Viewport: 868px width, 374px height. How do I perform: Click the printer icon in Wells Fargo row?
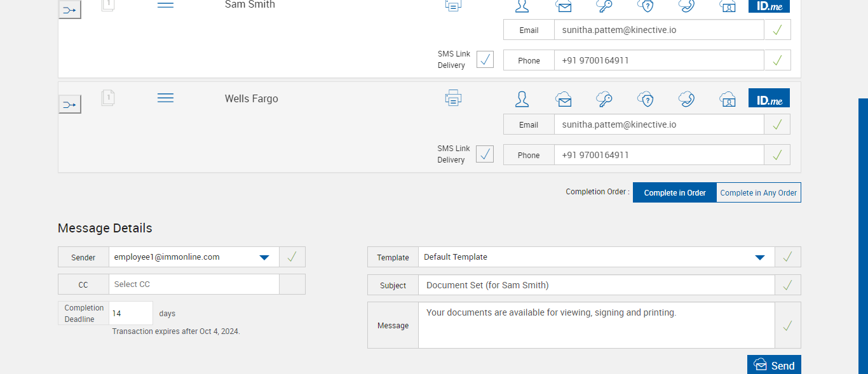coord(453,98)
